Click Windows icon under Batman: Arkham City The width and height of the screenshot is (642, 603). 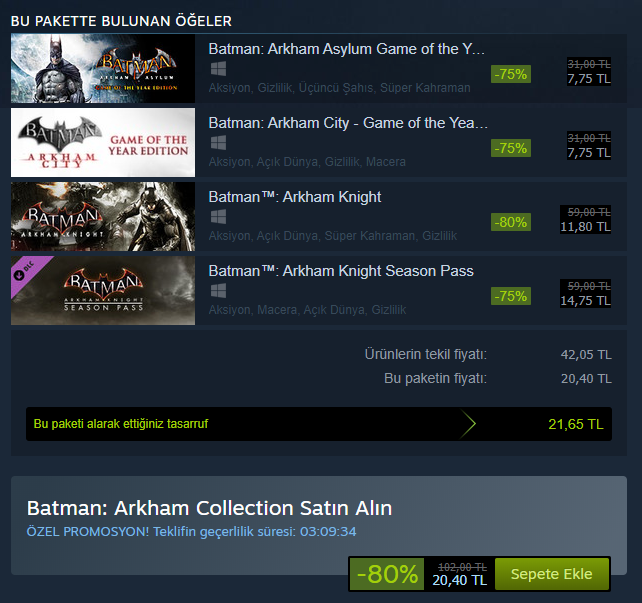pyautogui.click(x=218, y=143)
